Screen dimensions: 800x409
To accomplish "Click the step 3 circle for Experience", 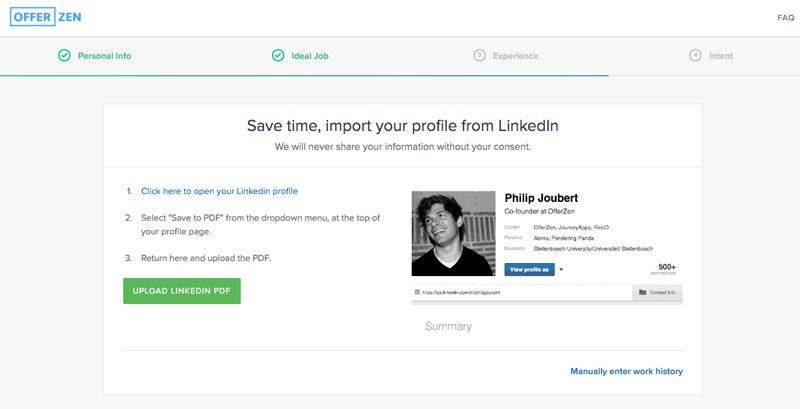I will click(480, 56).
